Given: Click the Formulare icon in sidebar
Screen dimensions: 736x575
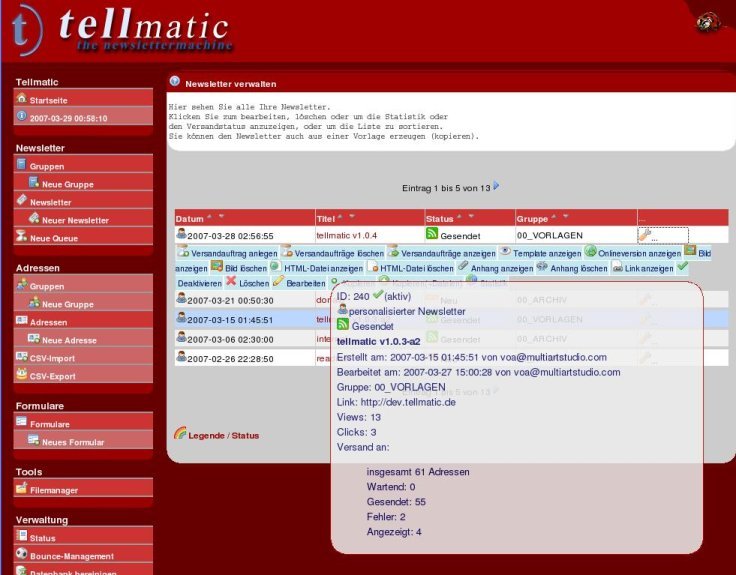Looking at the screenshot, I should [x=22, y=422].
